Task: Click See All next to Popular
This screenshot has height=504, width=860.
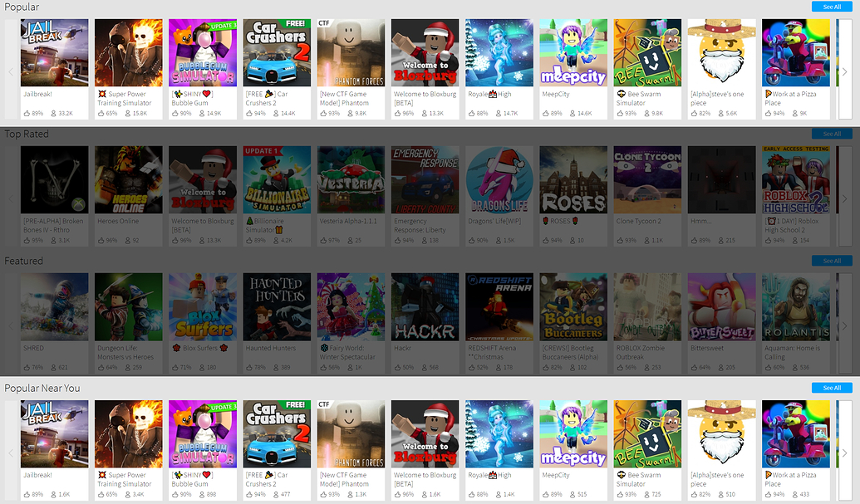Action: coord(831,7)
